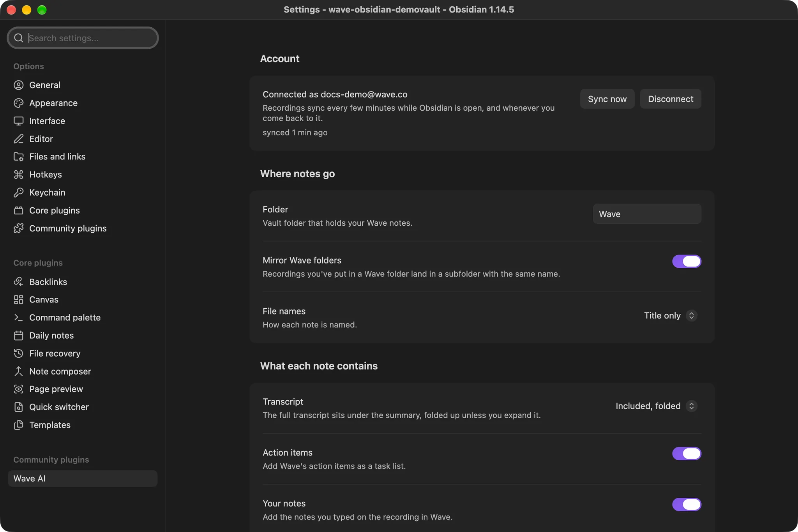Click the Note composer merge icon
This screenshot has width=798, height=532.
pyautogui.click(x=18, y=371)
